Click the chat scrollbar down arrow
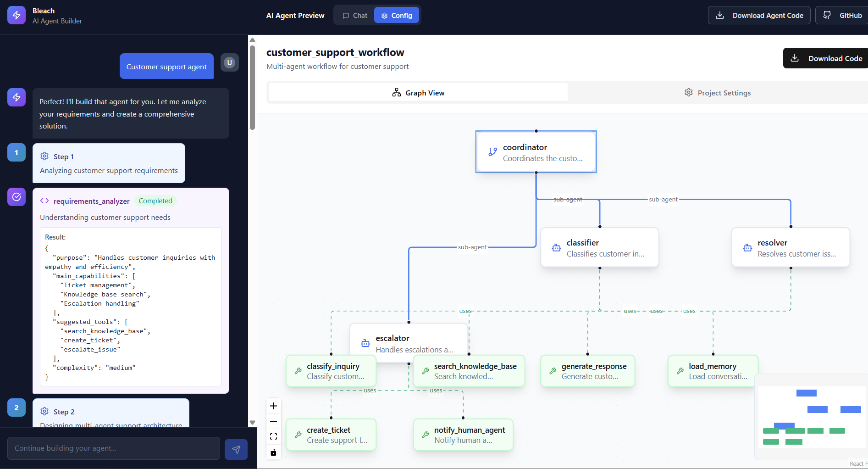Screen dimensions: 868x469 252,423
